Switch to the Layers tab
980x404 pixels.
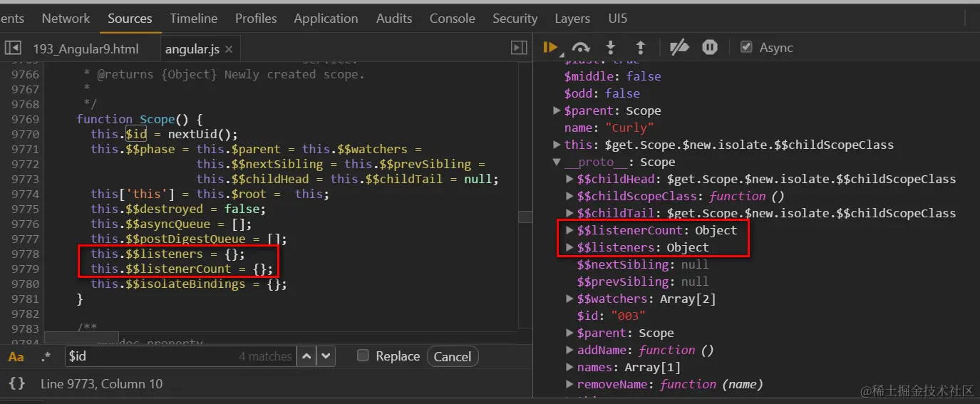[x=572, y=19]
